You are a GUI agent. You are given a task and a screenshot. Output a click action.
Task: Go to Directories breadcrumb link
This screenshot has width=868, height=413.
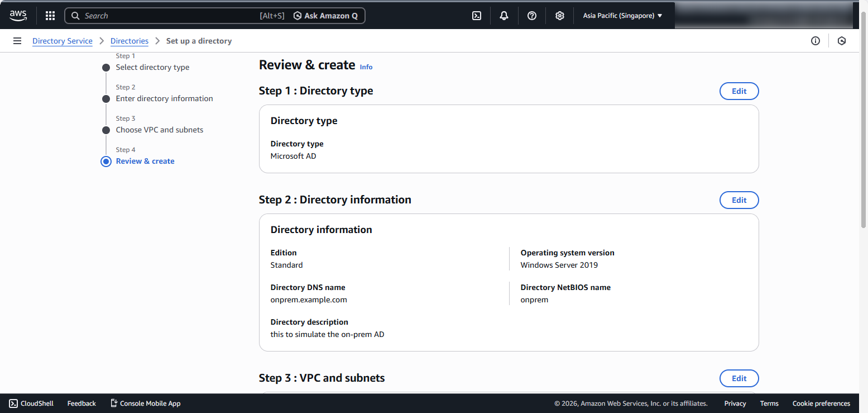[130, 41]
